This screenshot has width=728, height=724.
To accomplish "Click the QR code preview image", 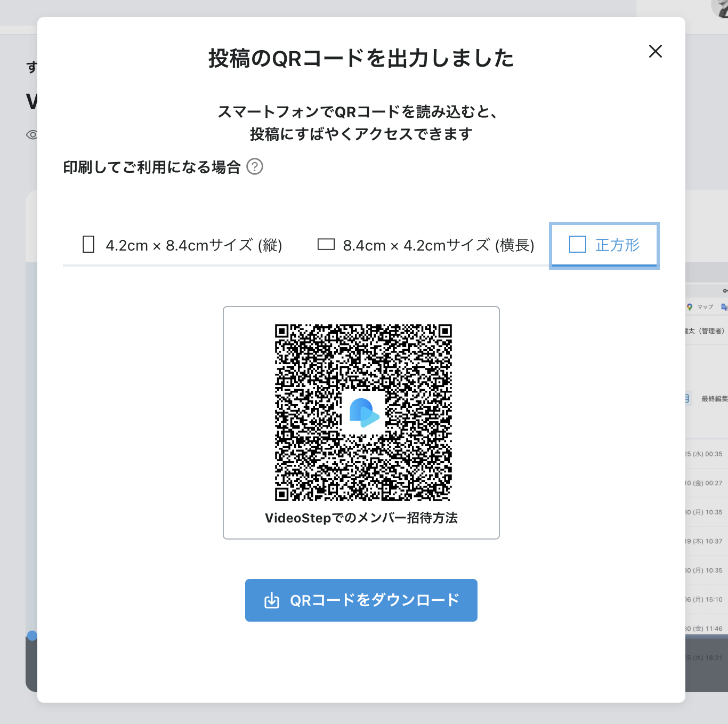I will pos(363,413).
